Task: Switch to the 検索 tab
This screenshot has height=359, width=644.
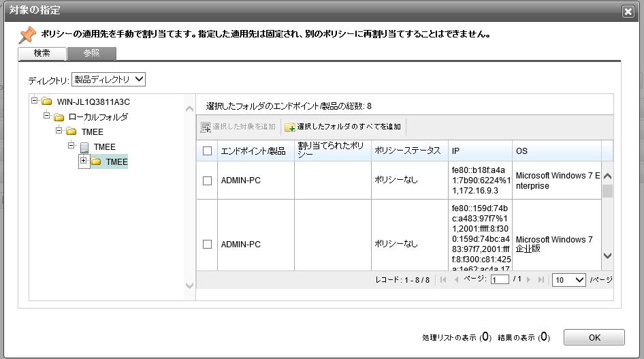Action: pos(42,53)
